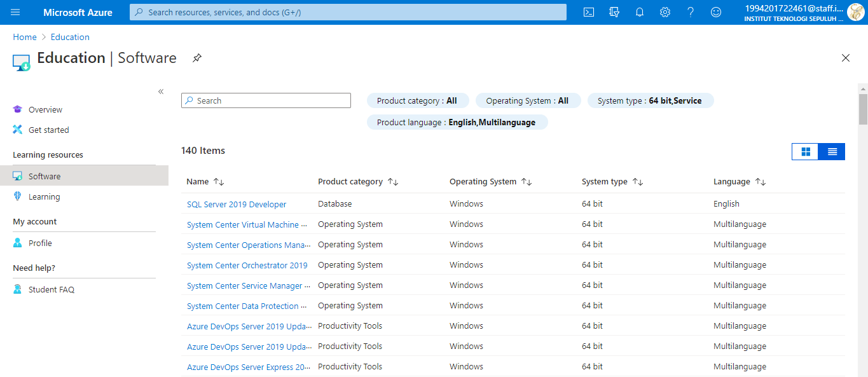
Task: Open the portal hamburger menu
Action: [x=15, y=12]
